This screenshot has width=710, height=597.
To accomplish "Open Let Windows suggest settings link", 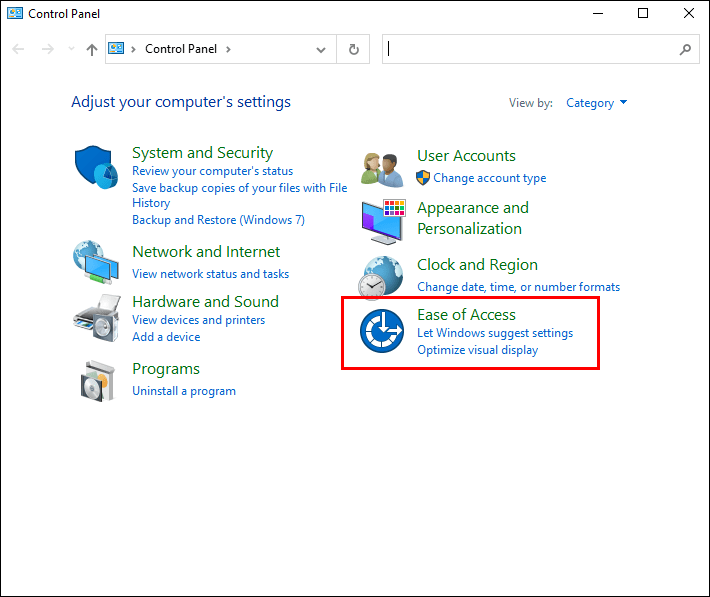I will point(495,333).
